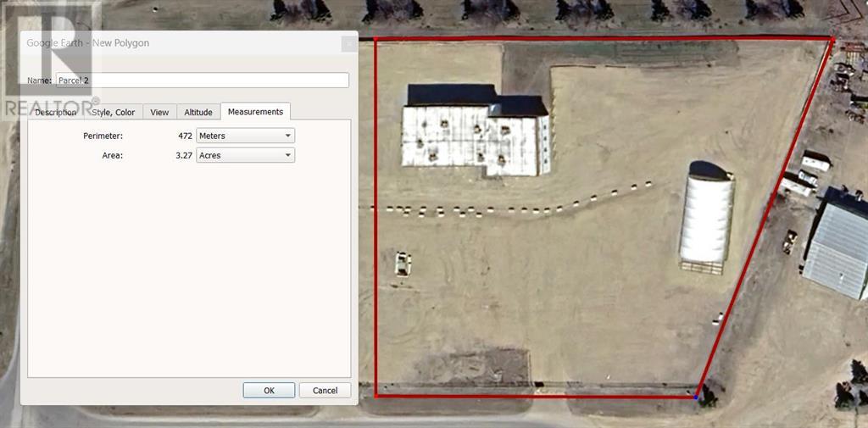Click the polygon's bottom-left corner vertex
Image resolution: width=868 pixels, height=428 pixels.
coord(376,395)
